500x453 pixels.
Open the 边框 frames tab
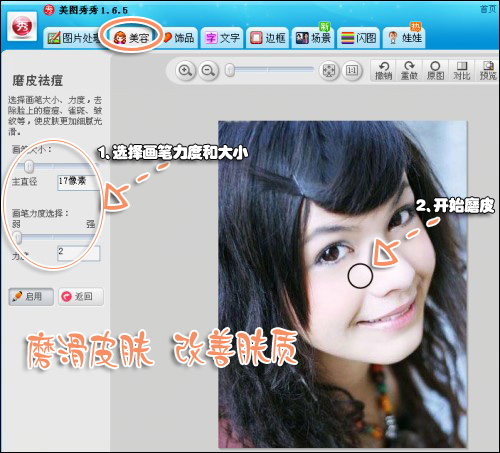click(268, 38)
